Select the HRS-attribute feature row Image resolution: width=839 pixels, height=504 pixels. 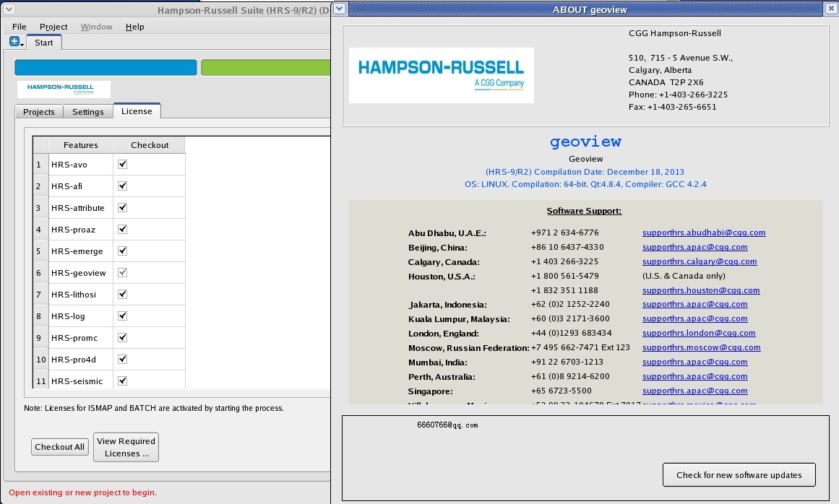pos(80,208)
